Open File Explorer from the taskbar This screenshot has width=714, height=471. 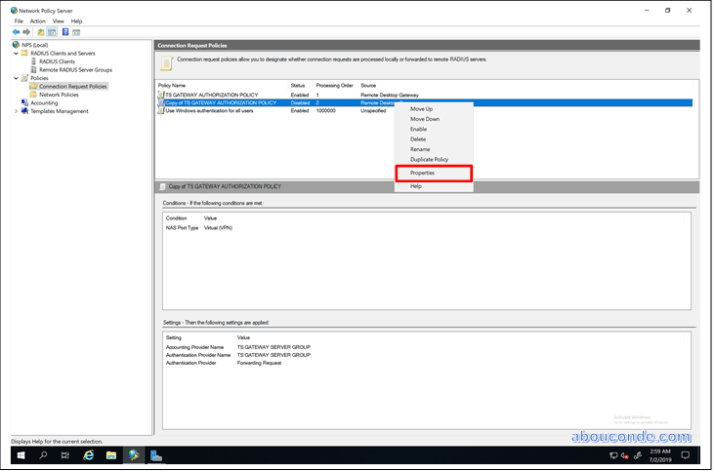tap(110, 455)
